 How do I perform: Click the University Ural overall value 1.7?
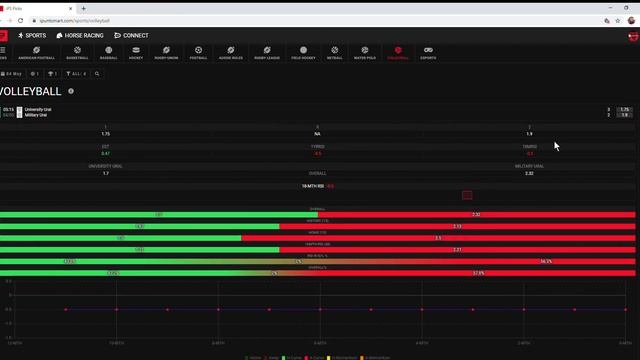(x=106, y=173)
